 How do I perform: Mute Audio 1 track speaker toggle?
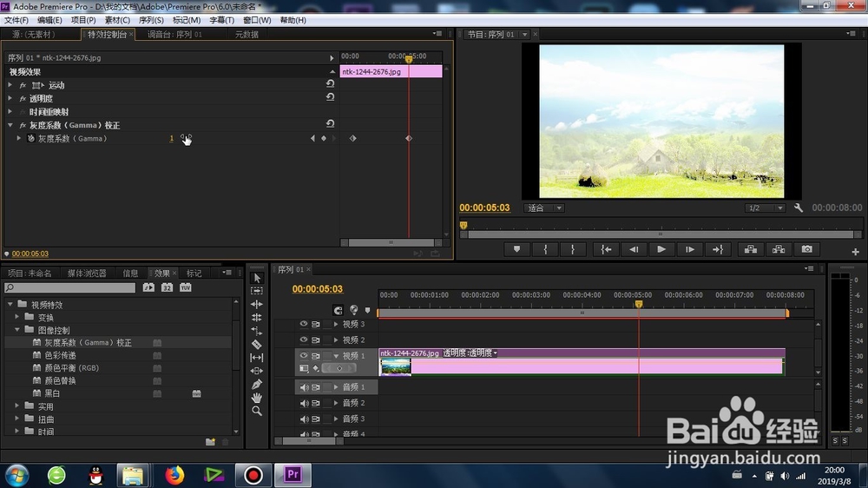point(304,387)
